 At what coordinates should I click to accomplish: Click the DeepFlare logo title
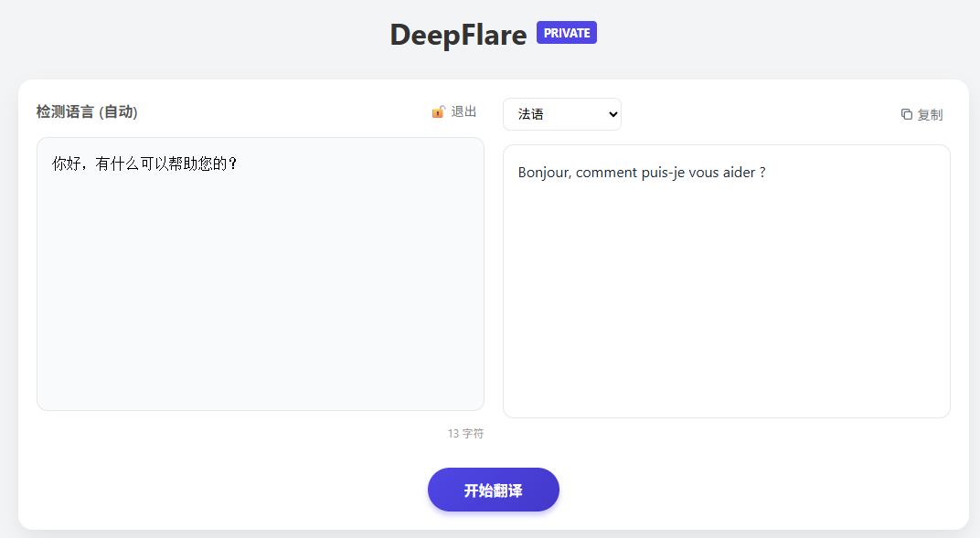tap(458, 34)
